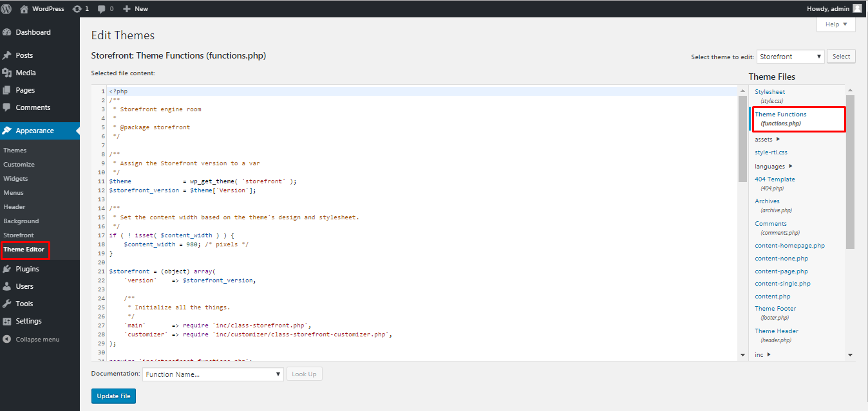The height and width of the screenshot is (411, 868).
Task: Click the Pages icon in sidebar
Action: pos(7,90)
